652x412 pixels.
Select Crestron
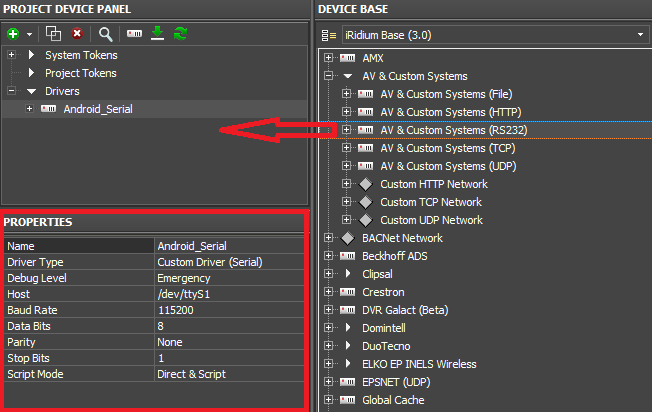click(x=383, y=292)
